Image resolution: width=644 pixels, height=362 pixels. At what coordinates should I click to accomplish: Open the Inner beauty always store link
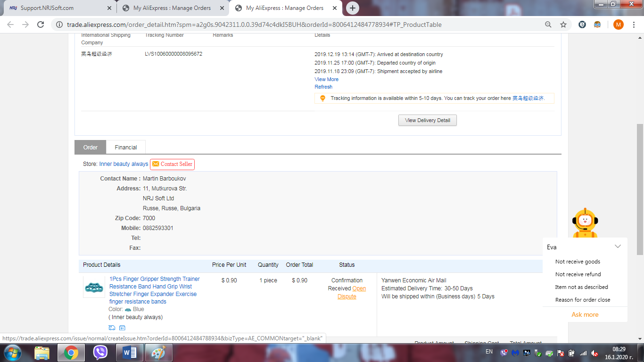point(124,164)
